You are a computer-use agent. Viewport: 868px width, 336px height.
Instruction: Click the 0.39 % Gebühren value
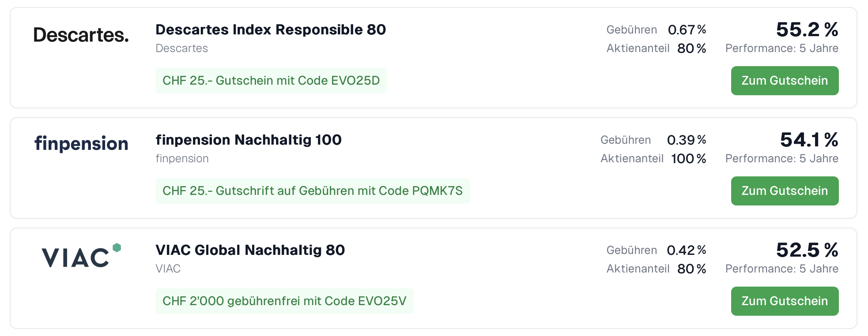coord(686,140)
